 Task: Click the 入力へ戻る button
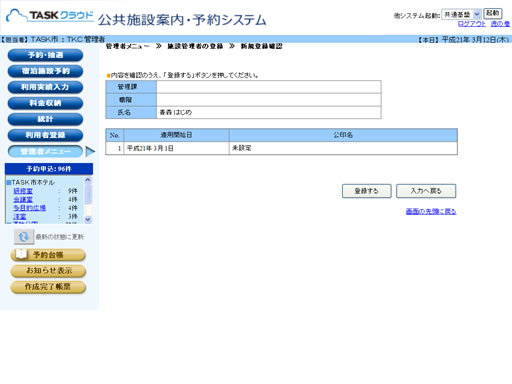pos(426,191)
